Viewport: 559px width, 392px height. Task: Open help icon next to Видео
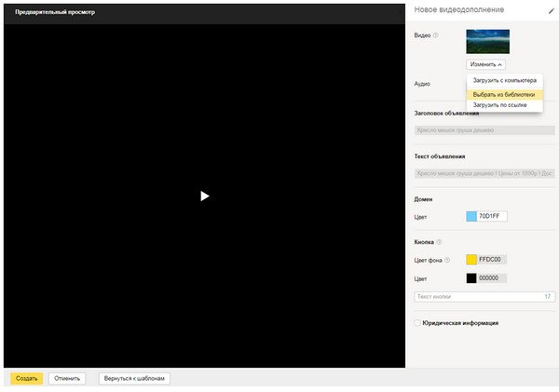click(x=435, y=35)
